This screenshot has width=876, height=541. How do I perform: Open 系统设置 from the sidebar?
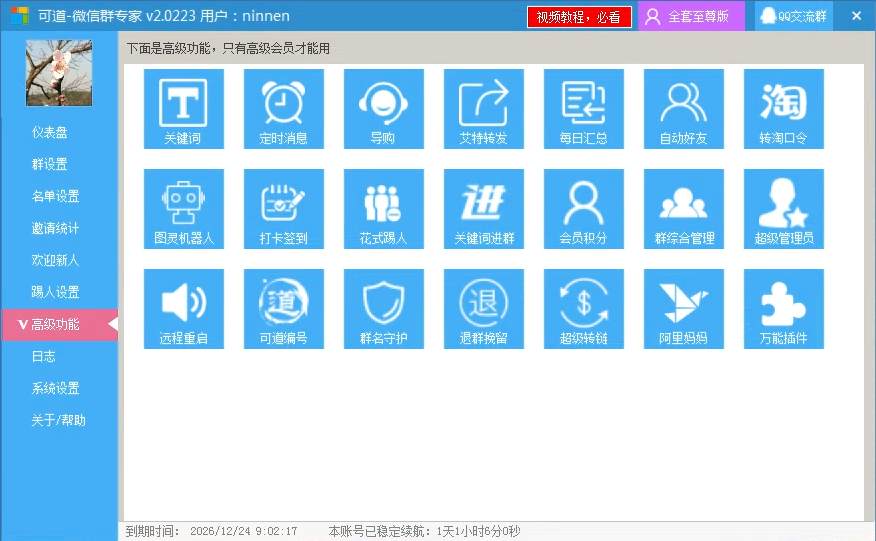tap(55, 388)
